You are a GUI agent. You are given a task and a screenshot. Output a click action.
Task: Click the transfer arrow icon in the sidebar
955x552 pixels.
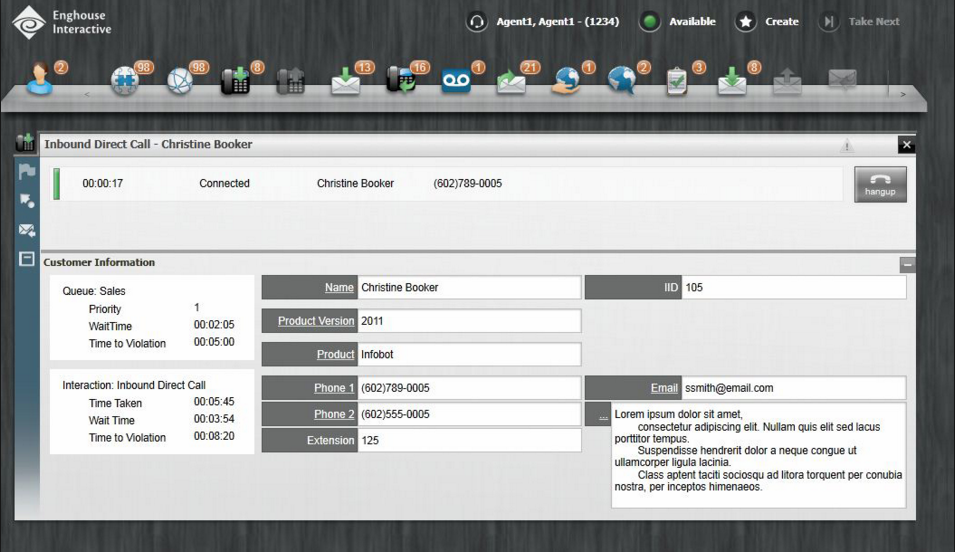27,200
